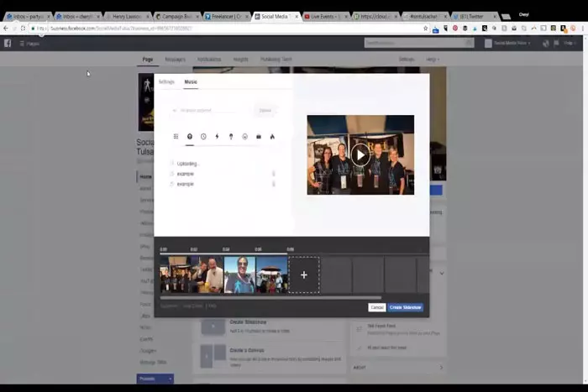Switch to the Twitter browser tab
Screen dimensions: 588x392
click(474, 17)
